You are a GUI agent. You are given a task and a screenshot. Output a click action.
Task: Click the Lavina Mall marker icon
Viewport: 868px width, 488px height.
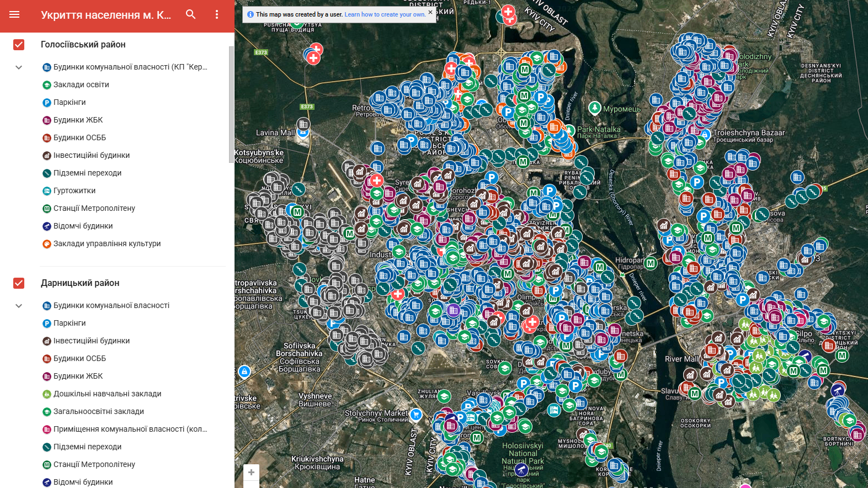[x=303, y=132]
